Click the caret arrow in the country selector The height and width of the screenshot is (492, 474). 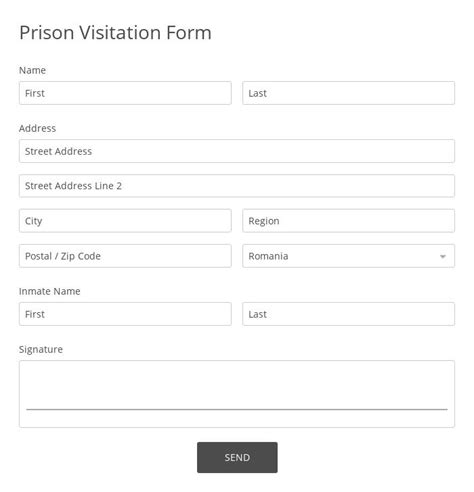(x=443, y=256)
